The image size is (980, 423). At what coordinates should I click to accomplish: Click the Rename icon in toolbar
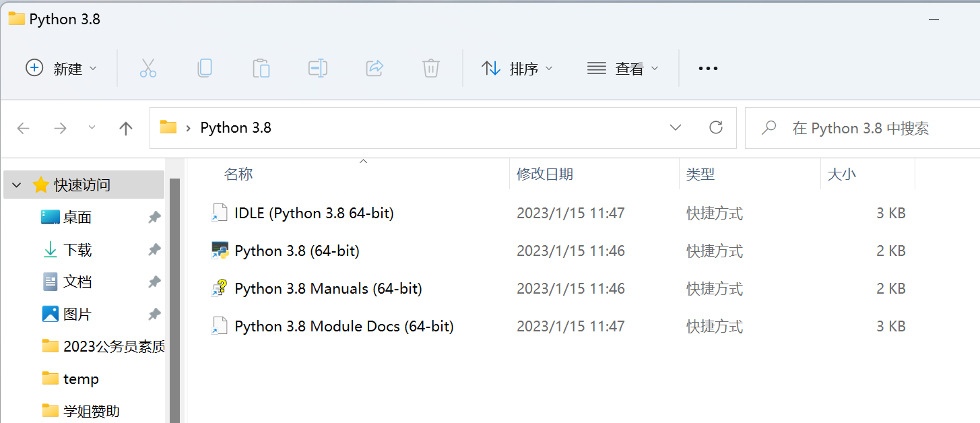tap(318, 68)
